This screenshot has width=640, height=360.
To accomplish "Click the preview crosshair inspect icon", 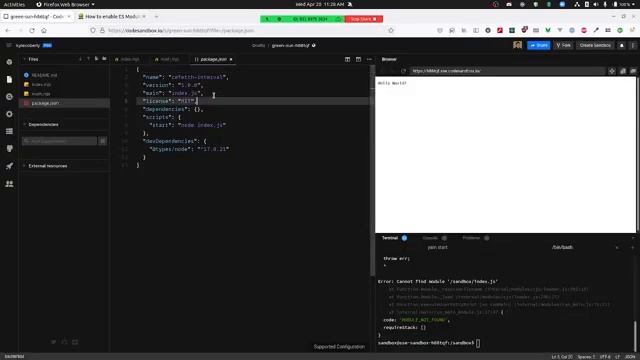I will [612, 71].
